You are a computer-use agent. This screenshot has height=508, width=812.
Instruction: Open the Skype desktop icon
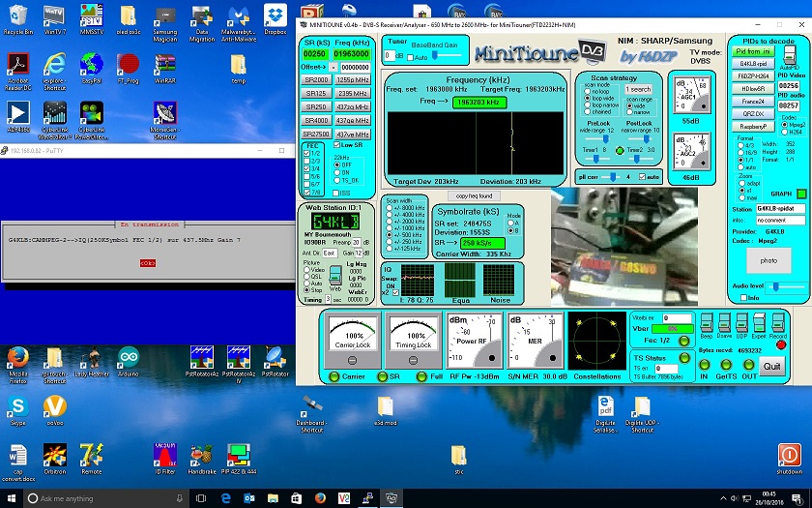pos(18,410)
